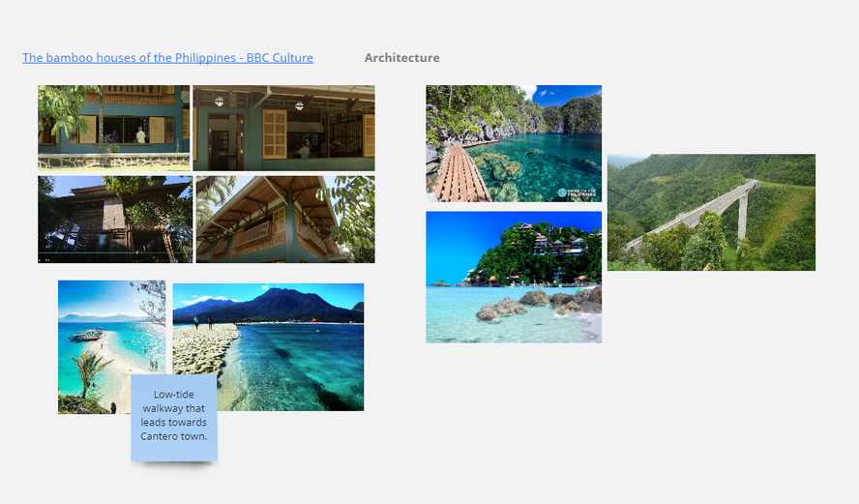Open the bamboo houses BBC Culture link

click(167, 57)
